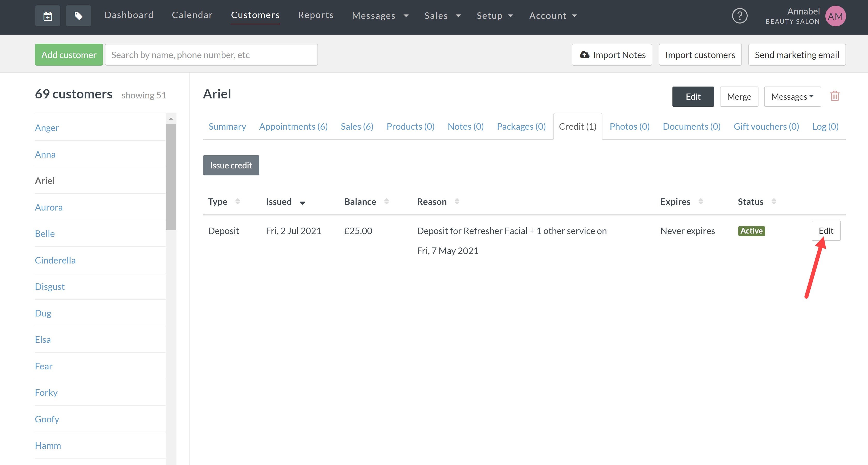The image size is (868, 465).
Task: Expand the Messages dropdown beside Merge
Action: (x=792, y=96)
